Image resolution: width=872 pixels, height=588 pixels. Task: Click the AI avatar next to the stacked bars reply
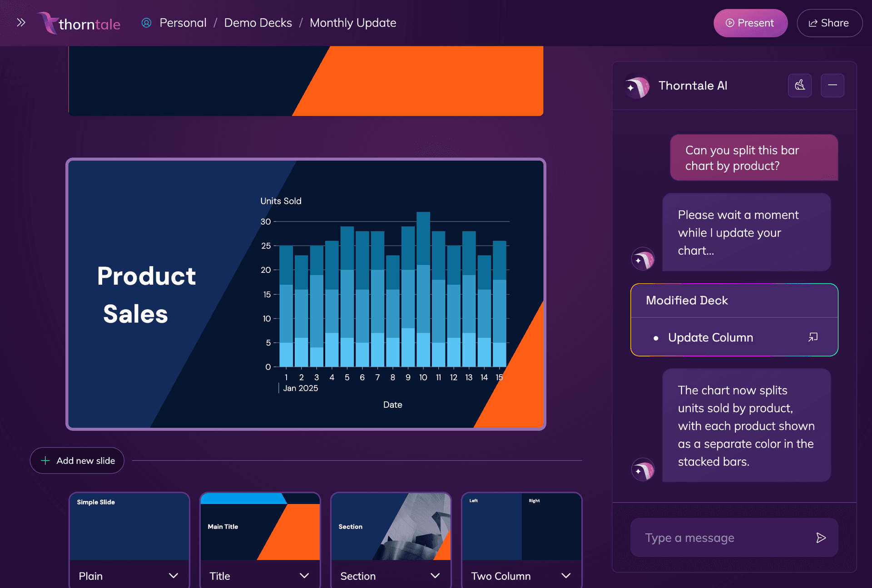click(643, 469)
